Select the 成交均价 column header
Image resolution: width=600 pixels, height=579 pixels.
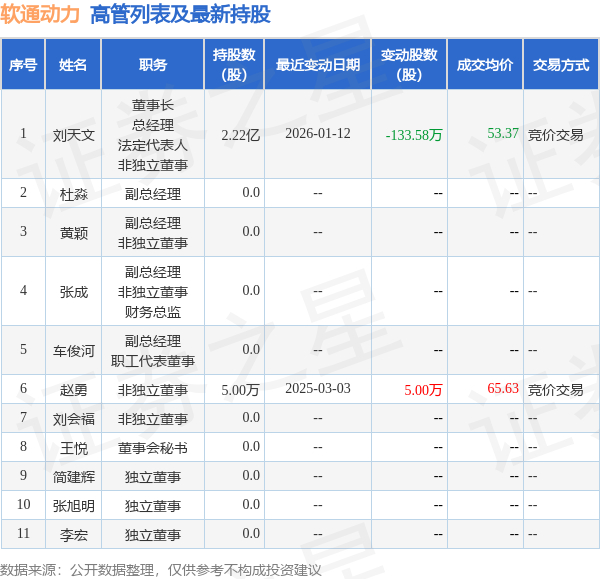484,65
